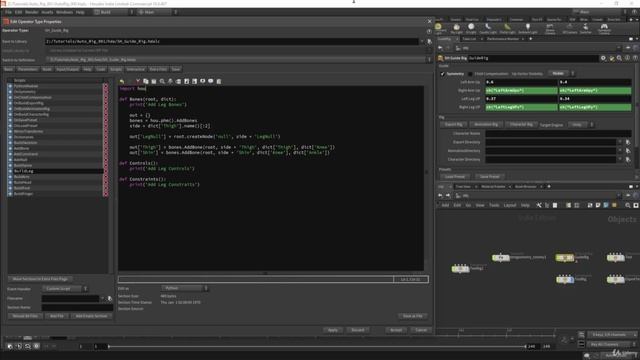Switch to the Scripts tab
Image resolution: width=640 pixels, height=360 pixels.
pos(116,69)
